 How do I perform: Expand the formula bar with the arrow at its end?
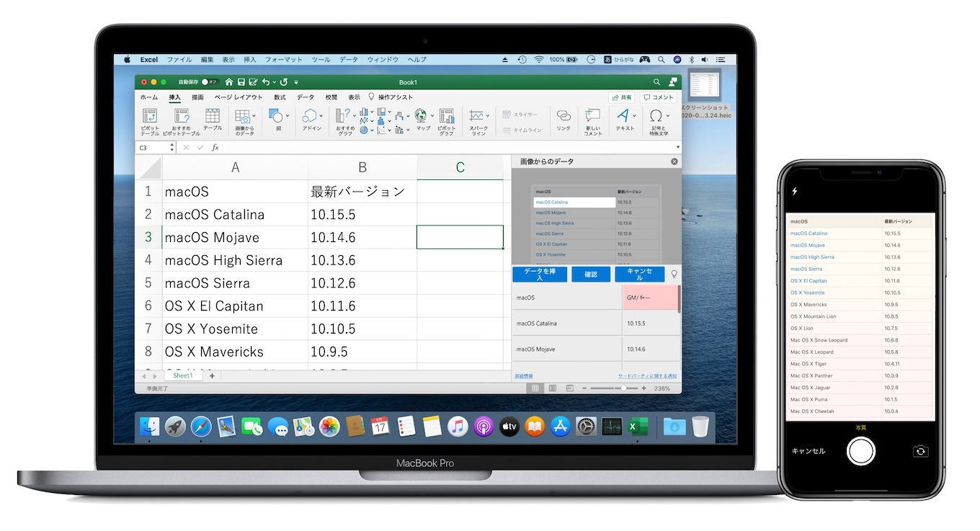point(677,147)
